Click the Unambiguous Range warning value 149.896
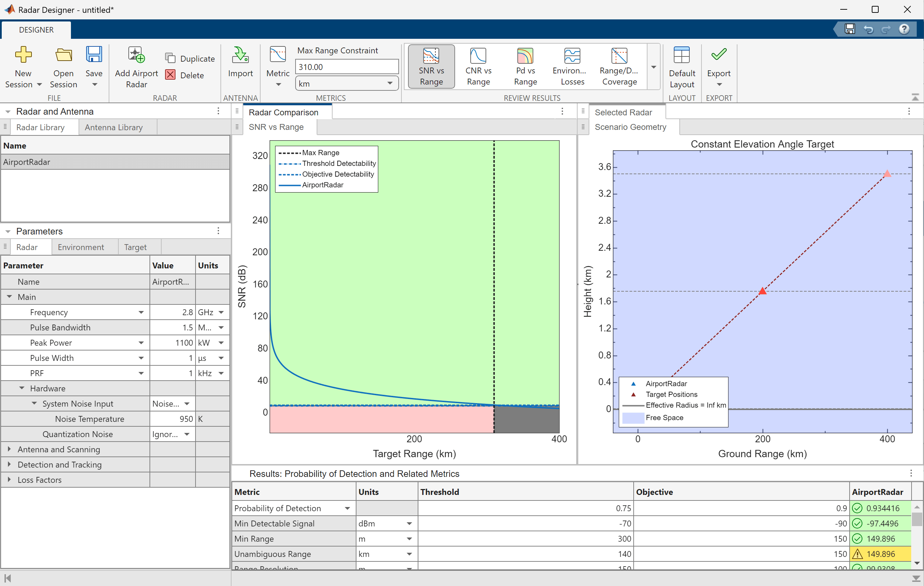The height and width of the screenshot is (586, 924). [880, 554]
